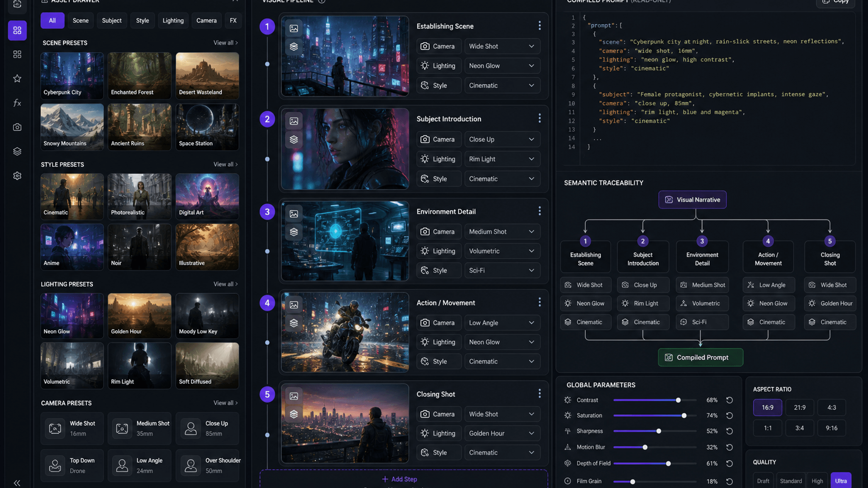Select 3:4 aspect ratio
Image resolution: width=868 pixels, height=488 pixels.
pos(800,428)
